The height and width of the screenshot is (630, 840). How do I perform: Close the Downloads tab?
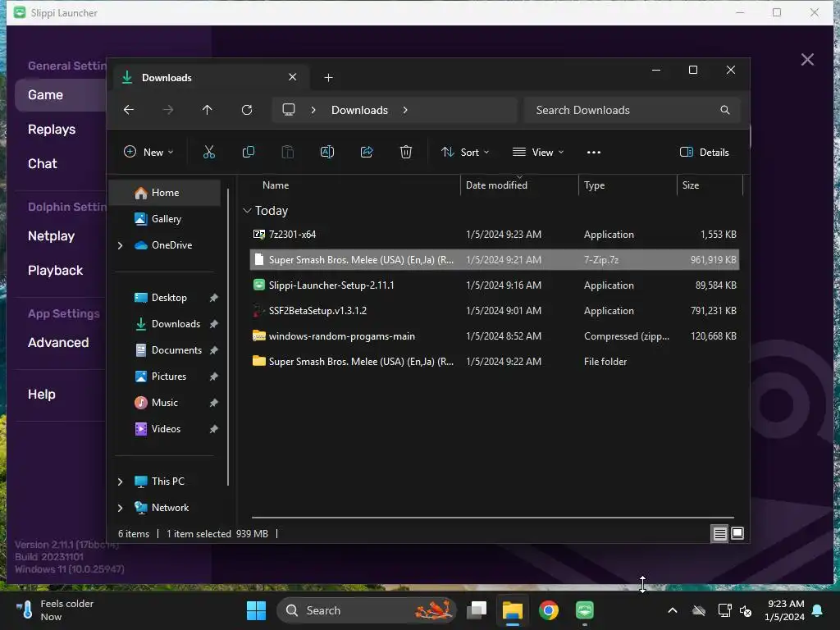tap(293, 77)
